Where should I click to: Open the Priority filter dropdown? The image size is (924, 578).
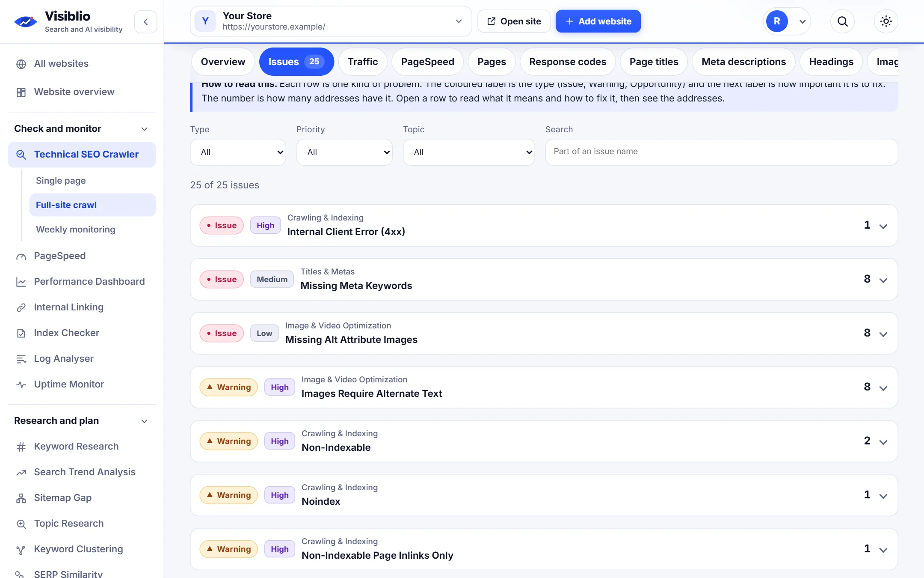(344, 152)
